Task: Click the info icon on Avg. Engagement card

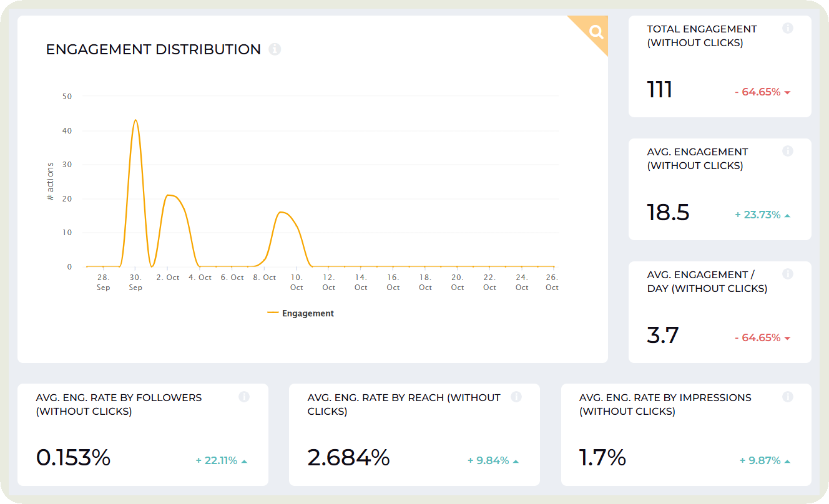Action: [788, 151]
